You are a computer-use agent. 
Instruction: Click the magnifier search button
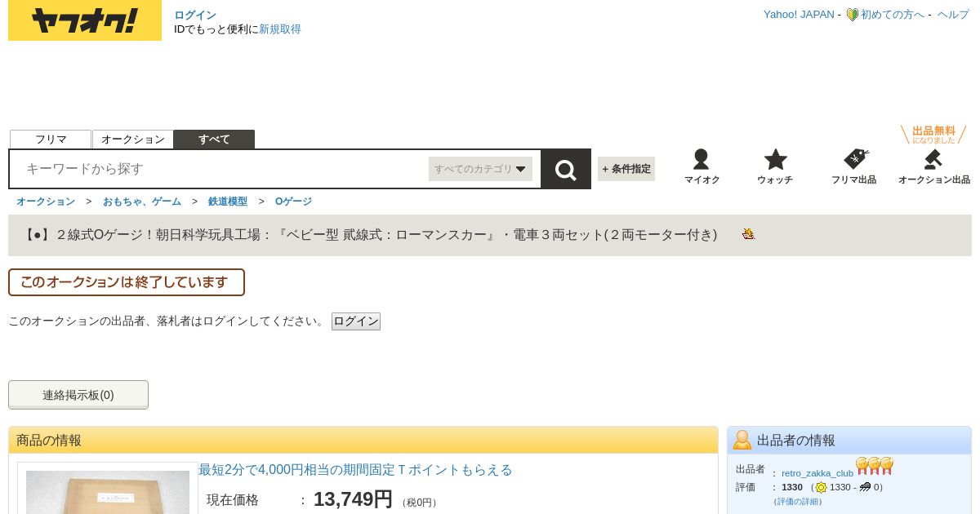pos(566,169)
